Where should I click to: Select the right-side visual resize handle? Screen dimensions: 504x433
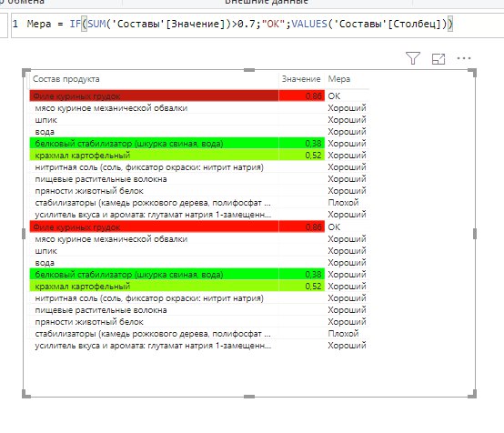(x=475, y=234)
